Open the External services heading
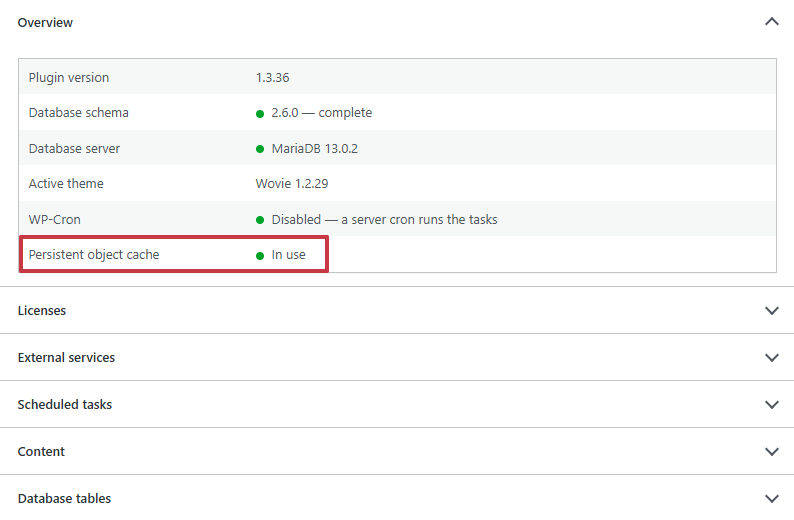 pos(66,357)
